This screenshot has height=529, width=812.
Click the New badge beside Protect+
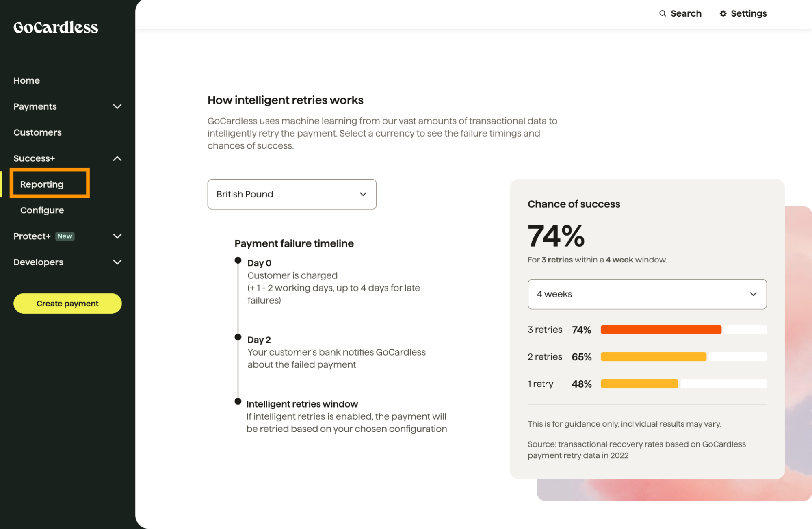coord(65,236)
